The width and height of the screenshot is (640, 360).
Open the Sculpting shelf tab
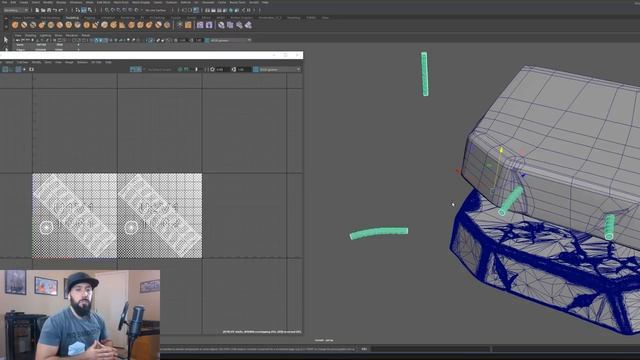click(72, 18)
